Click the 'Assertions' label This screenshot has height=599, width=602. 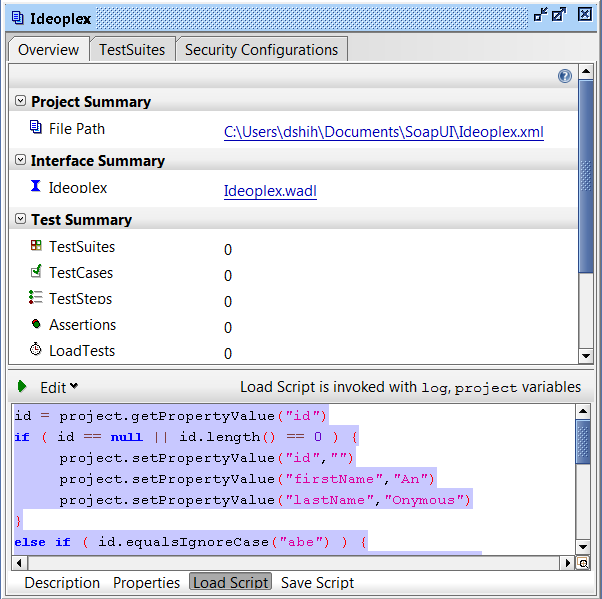point(83,325)
